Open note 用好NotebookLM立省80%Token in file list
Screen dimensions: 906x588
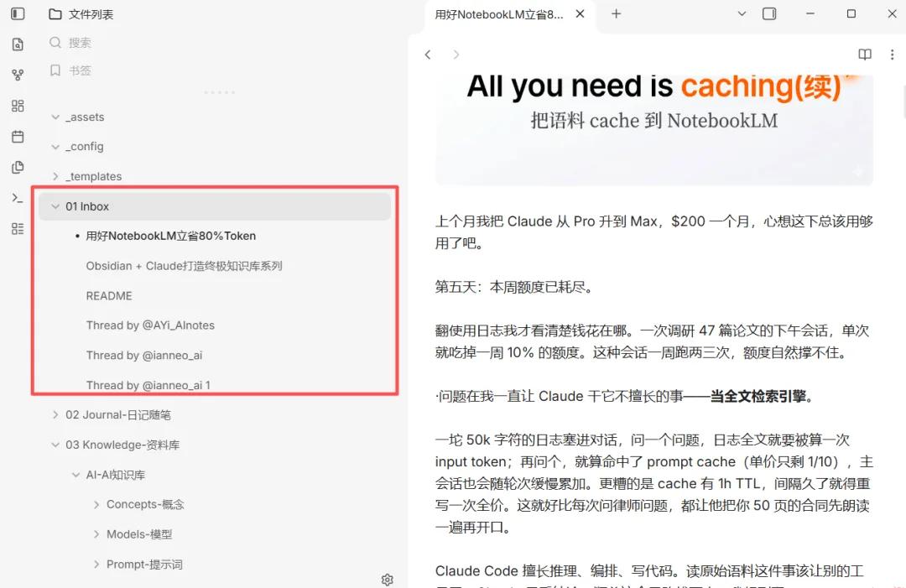(x=171, y=236)
